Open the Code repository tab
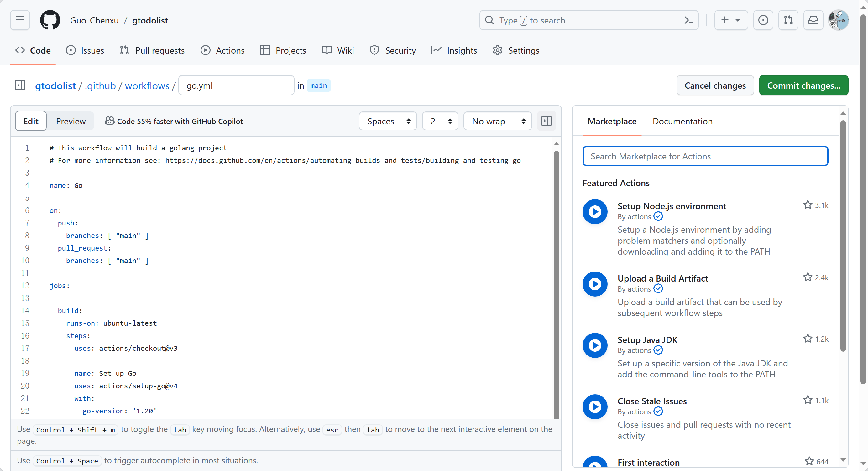The width and height of the screenshot is (868, 471). (33, 50)
